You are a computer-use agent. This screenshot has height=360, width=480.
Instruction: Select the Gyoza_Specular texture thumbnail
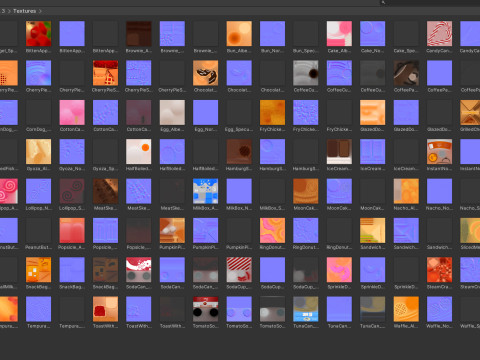pos(105,152)
